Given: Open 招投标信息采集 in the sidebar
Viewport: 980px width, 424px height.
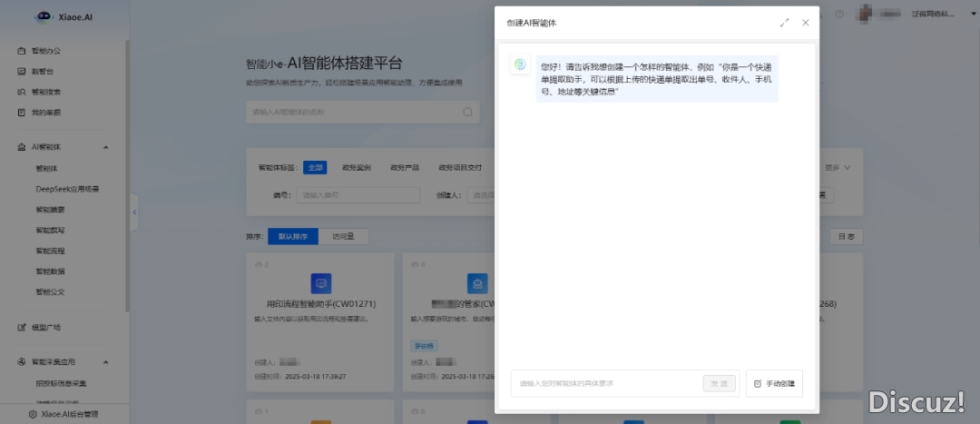Looking at the screenshot, I should click(x=62, y=383).
